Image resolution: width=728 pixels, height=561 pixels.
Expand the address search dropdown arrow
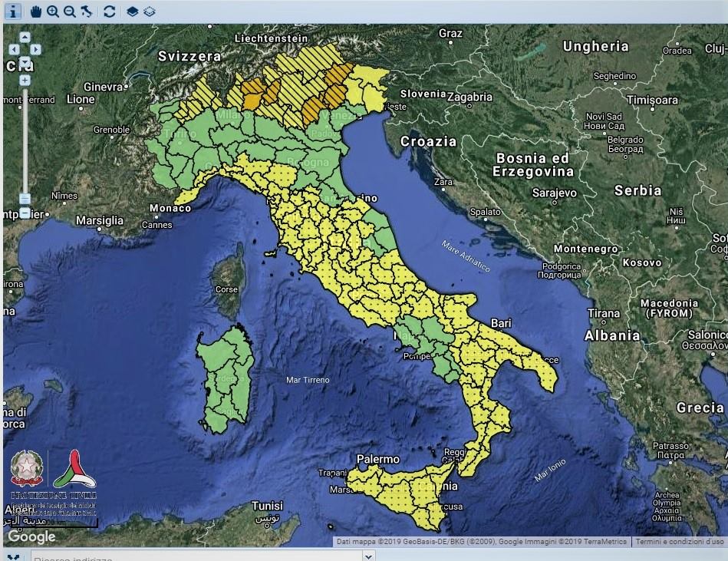369,556
